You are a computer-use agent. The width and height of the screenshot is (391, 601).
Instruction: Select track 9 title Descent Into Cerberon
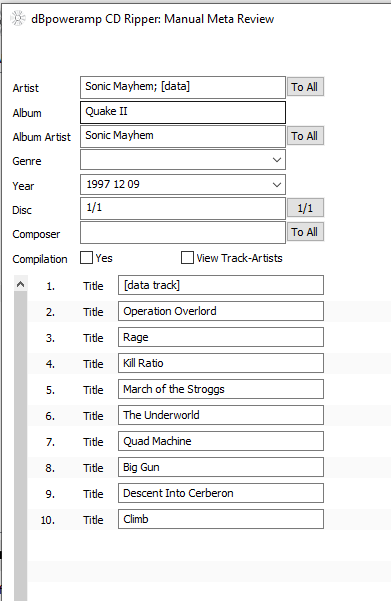pyautogui.click(x=221, y=493)
